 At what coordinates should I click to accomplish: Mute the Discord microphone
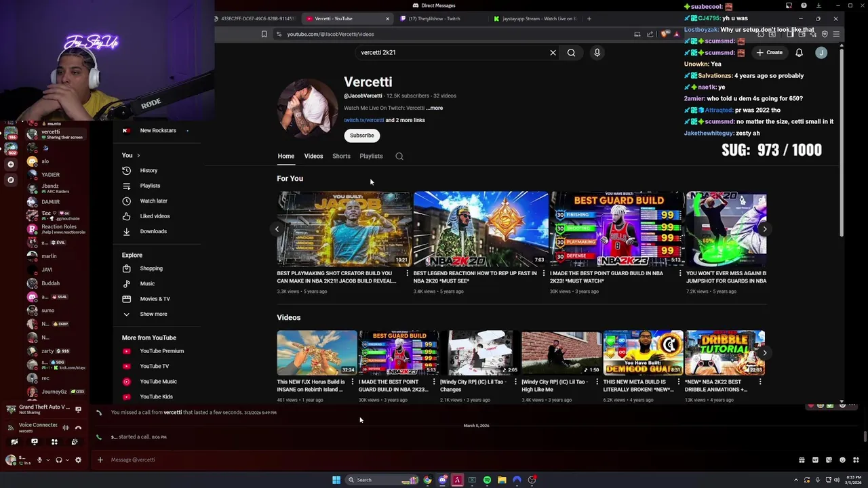click(x=39, y=460)
